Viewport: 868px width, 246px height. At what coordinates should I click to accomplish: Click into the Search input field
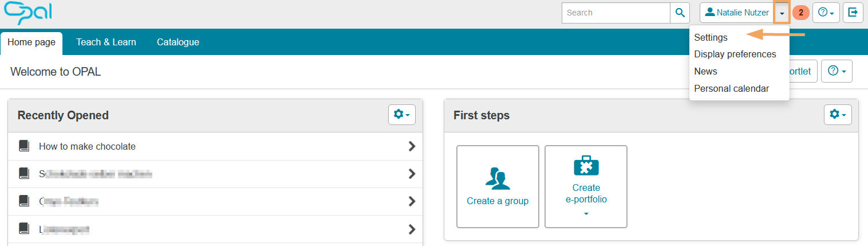click(616, 13)
